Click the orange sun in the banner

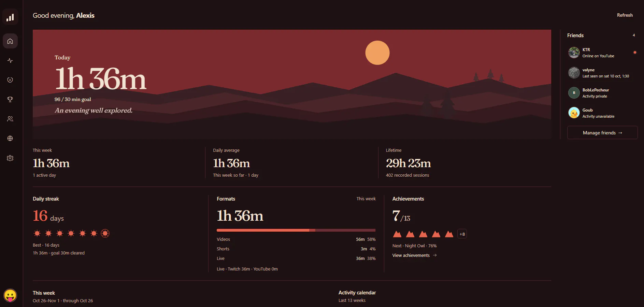pos(377,53)
